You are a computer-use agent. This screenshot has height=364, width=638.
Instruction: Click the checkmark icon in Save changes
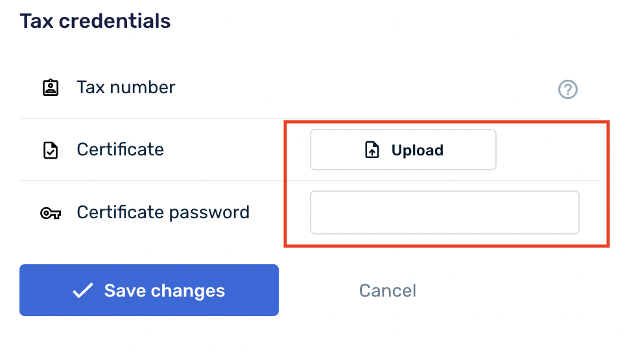pos(83,291)
